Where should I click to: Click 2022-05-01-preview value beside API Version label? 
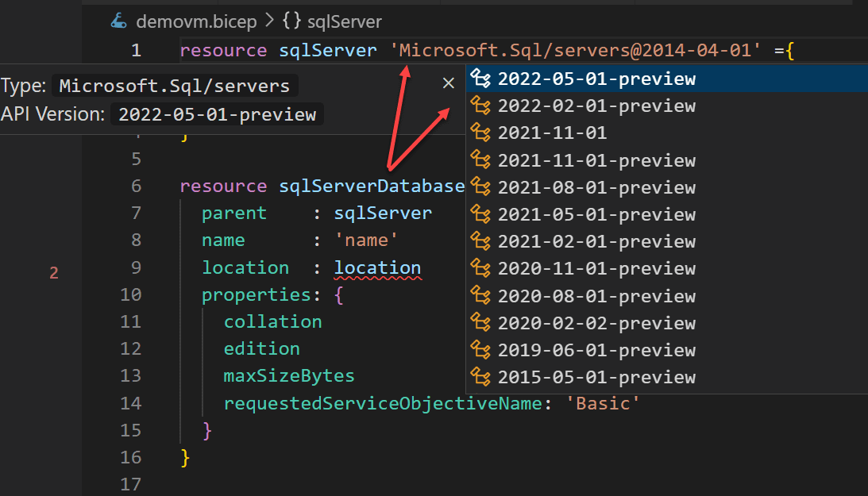click(217, 114)
